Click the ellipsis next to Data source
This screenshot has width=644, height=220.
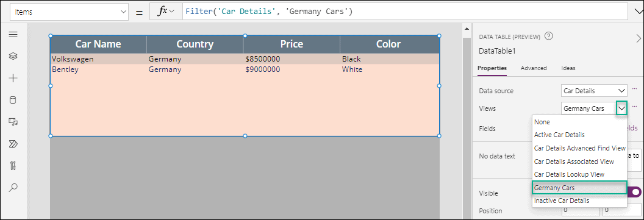point(635,89)
